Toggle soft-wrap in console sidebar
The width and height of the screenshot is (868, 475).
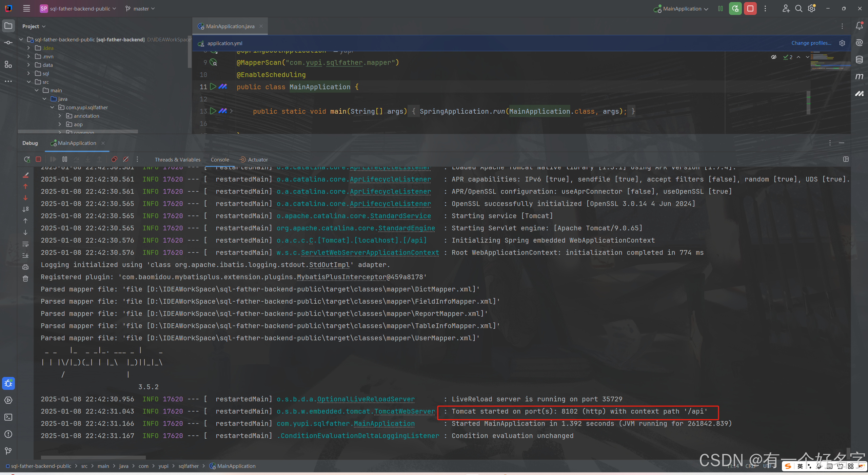pyautogui.click(x=25, y=244)
